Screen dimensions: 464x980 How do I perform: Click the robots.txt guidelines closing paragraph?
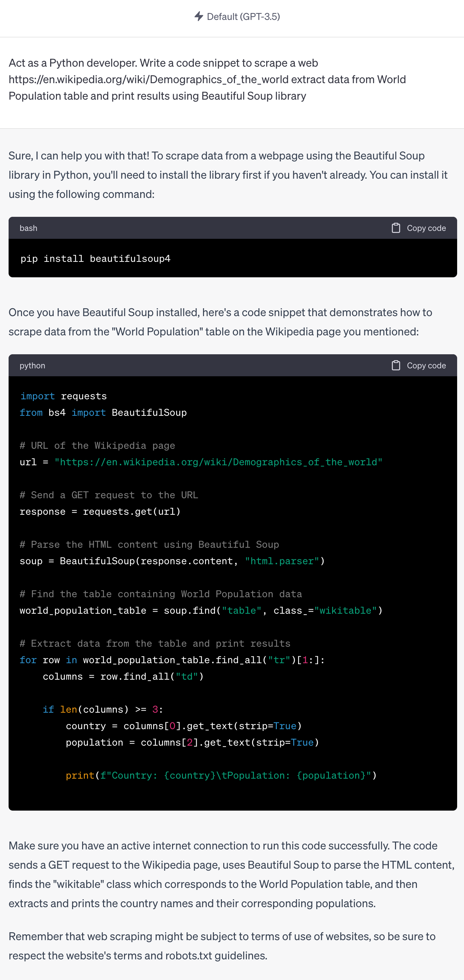[x=222, y=945]
